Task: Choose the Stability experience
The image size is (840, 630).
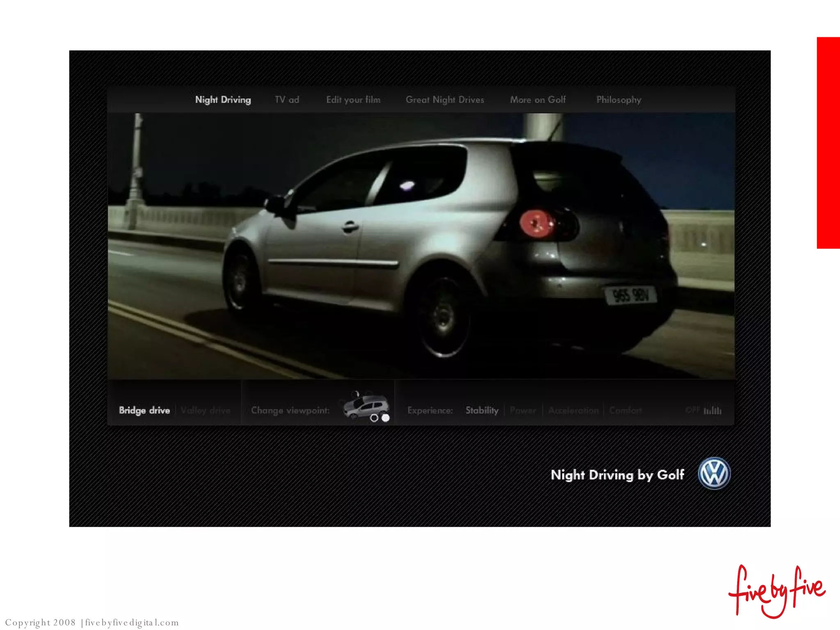Action: coord(482,410)
